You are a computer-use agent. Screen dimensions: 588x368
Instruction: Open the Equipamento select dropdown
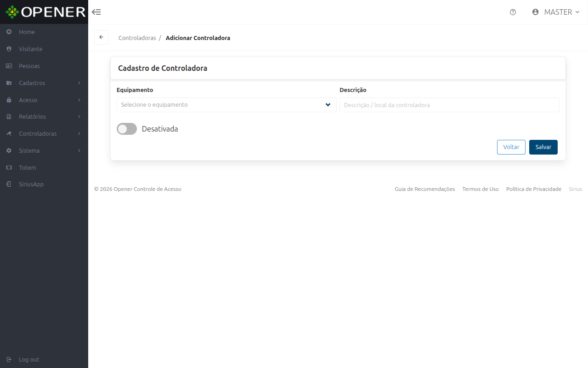point(226,105)
